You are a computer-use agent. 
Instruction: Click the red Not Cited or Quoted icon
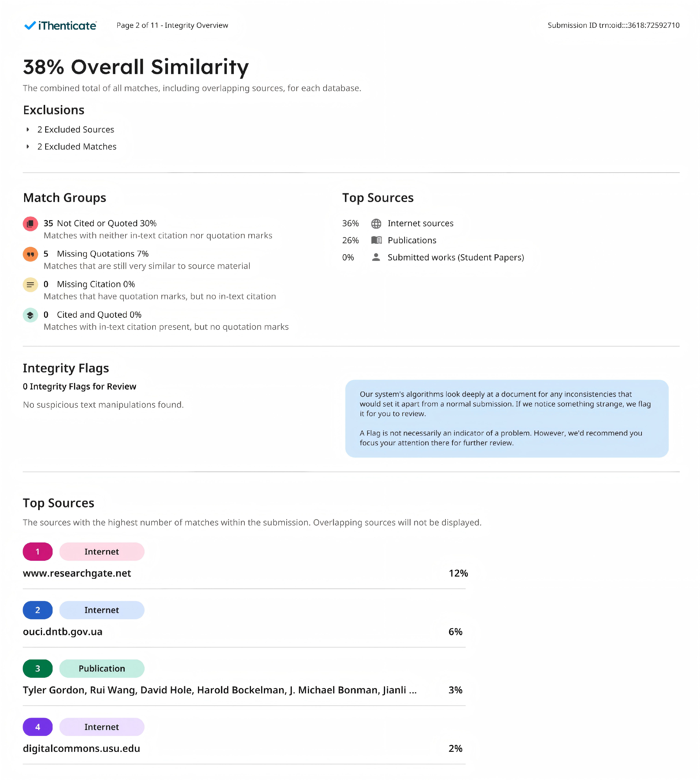pos(30,224)
